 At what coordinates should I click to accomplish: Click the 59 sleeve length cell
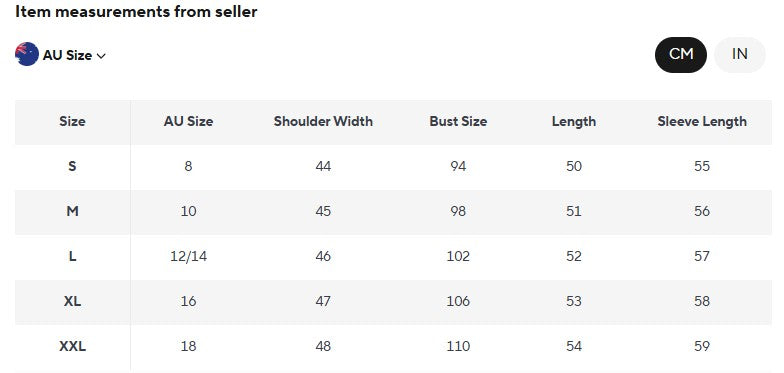pyautogui.click(x=702, y=346)
